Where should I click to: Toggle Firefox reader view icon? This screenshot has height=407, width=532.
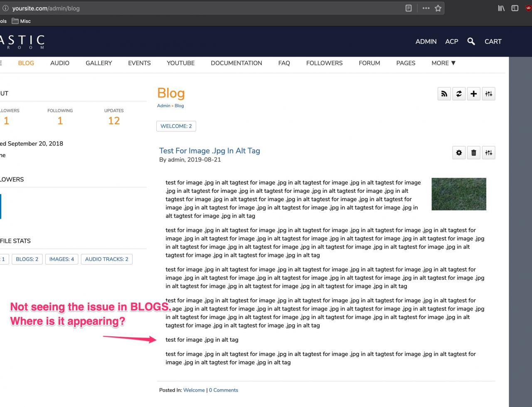click(x=409, y=8)
